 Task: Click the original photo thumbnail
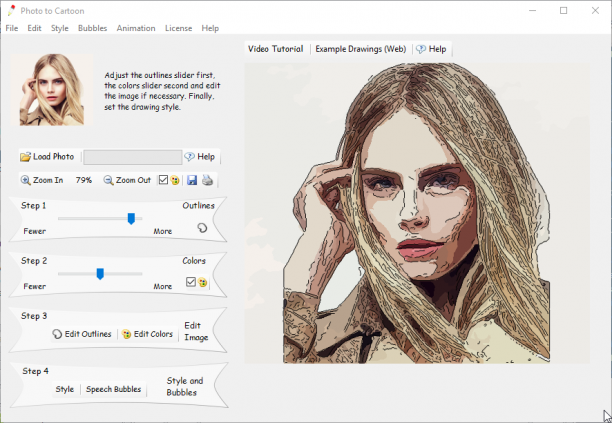click(52, 90)
